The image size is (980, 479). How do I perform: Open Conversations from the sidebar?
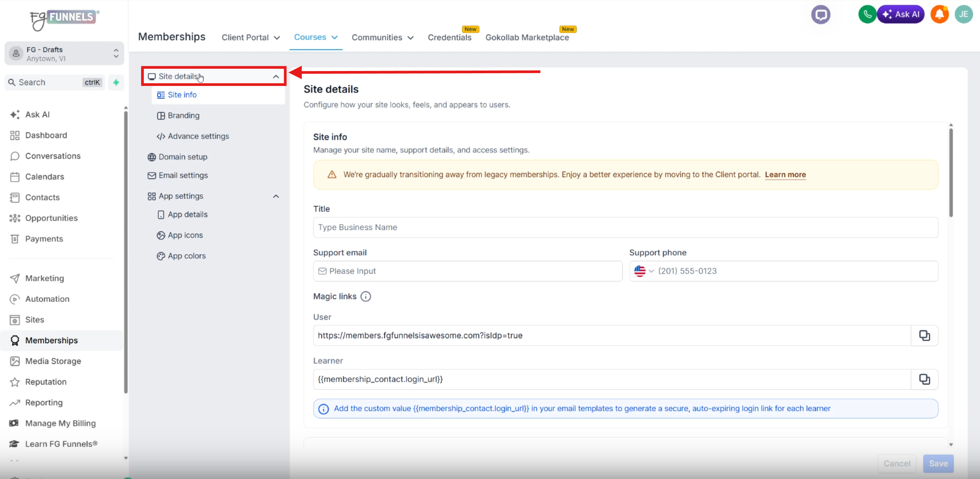53,156
